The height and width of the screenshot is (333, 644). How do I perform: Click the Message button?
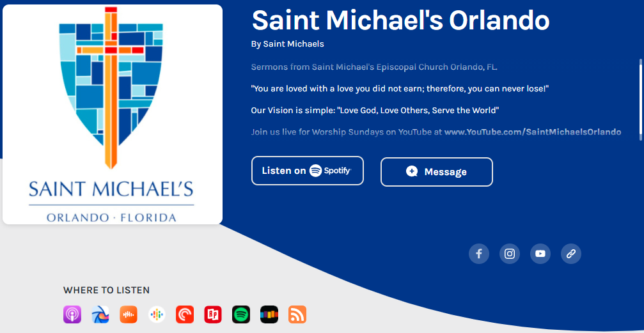[436, 172]
